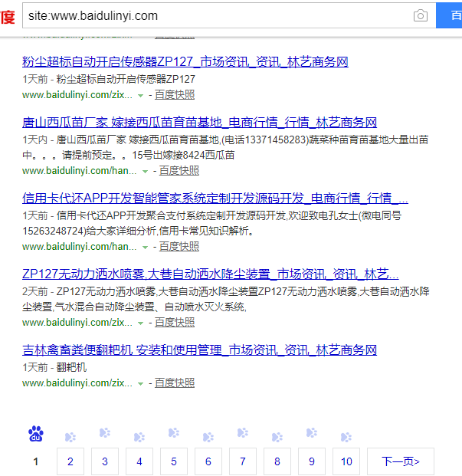The height and width of the screenshot is (476, 462).
Task: Expand the arrow beside the 唐山西瓜苗 result URL
Action: coord(145,172)
